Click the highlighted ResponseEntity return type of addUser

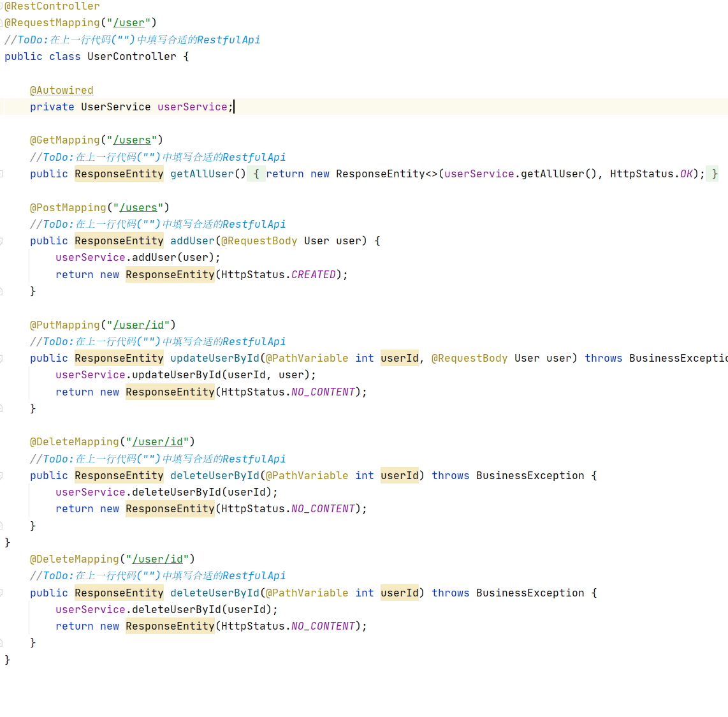click(x=119, y=240)
